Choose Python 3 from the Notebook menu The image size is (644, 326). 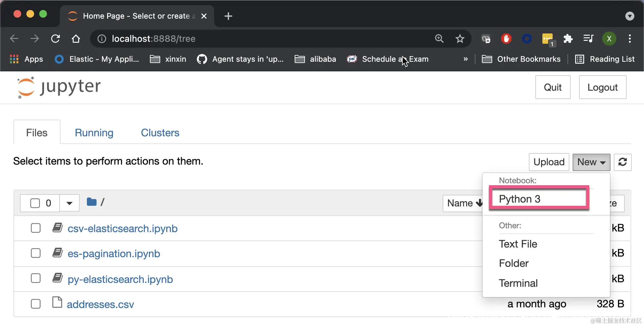coord(520,199)
